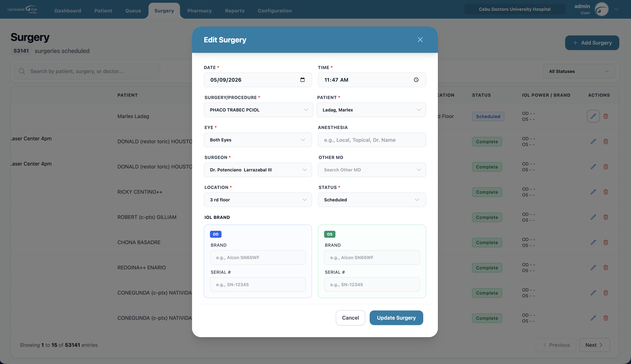Click the Cancel button
The width and height of the screenshot is (631, 364).
tap(350, 318)
